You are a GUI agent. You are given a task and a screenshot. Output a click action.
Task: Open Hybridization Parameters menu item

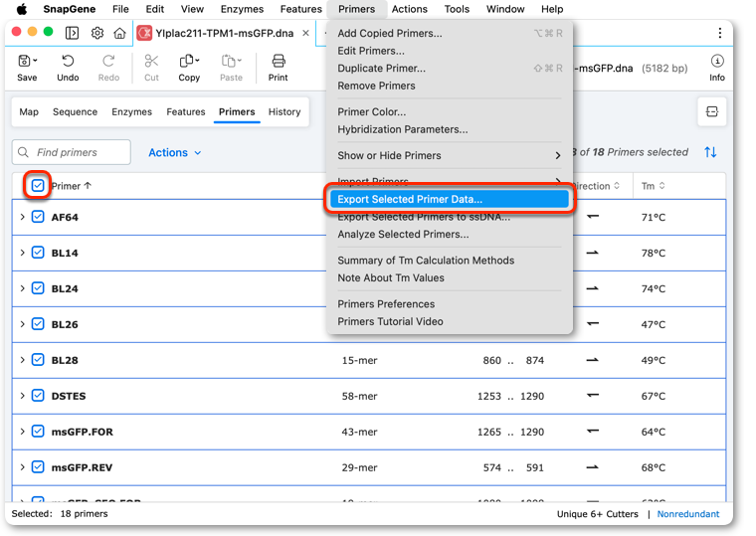(x=450, y=129)
